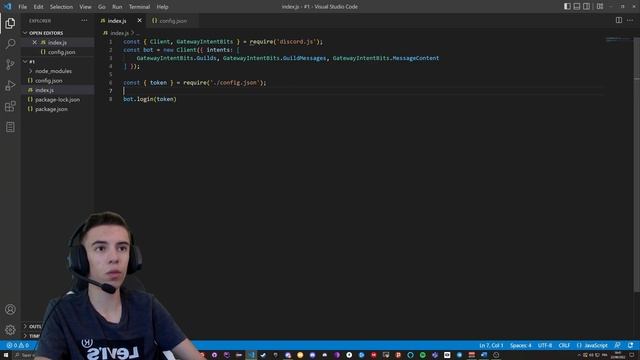Open the File menu
Image resolution: width=640 pixels, height=360 pixels.
pos(22,7)
